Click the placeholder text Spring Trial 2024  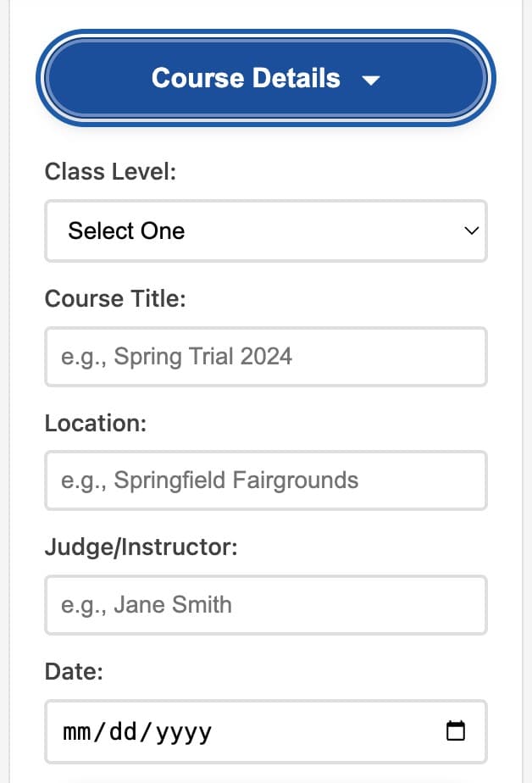pyautogui.click(x=175, y=357)
